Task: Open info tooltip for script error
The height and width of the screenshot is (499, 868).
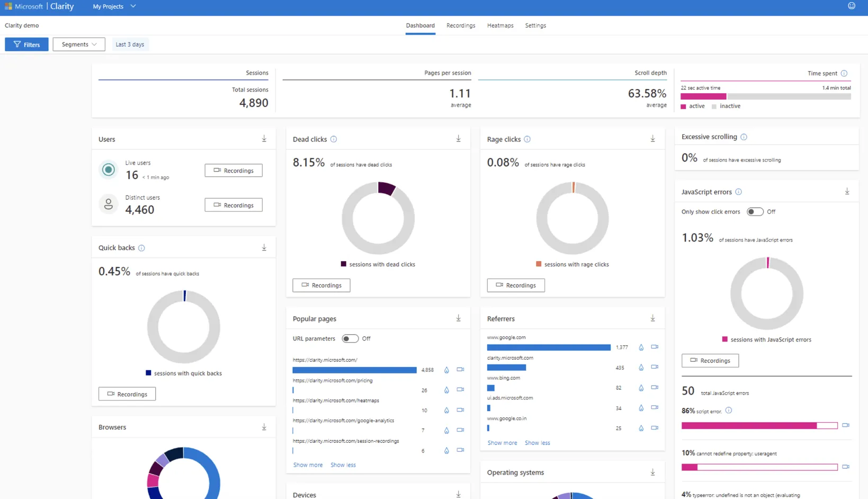Action: click(x=729, y=411)
